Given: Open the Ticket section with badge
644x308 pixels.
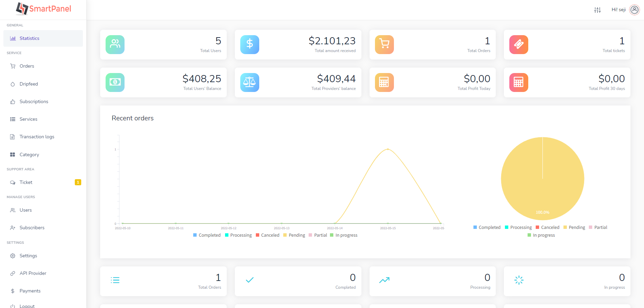Looking at the screenshot, I should click(26, 183).
